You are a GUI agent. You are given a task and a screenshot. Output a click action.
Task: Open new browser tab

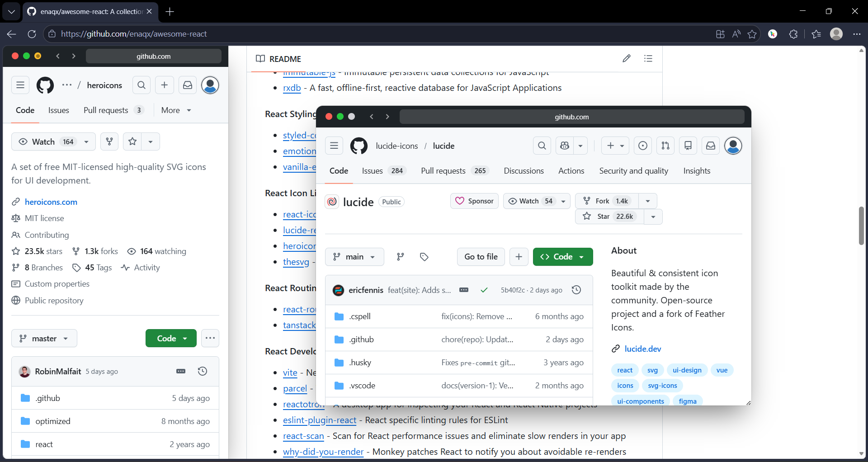pyautogui.click(x=170, y=11)
